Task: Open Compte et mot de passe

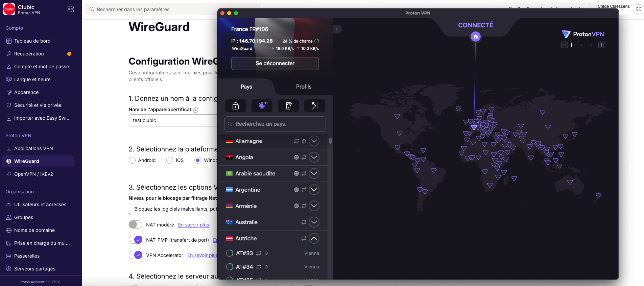Action: (x=38, y=67)
